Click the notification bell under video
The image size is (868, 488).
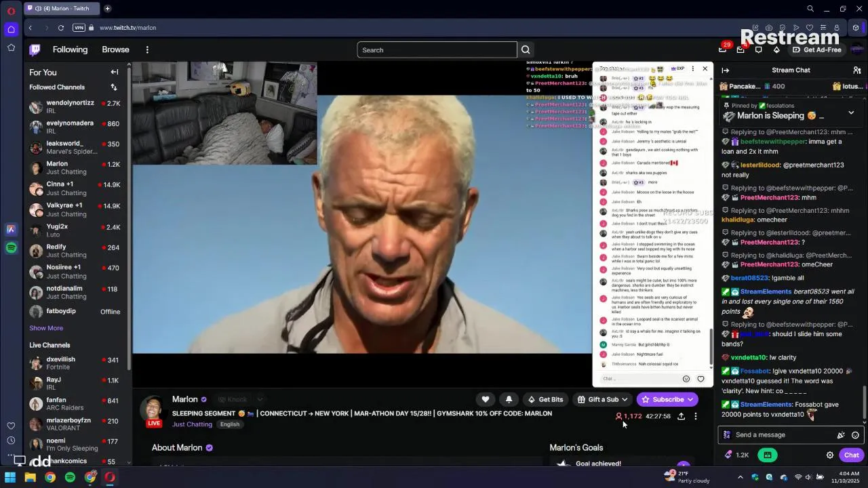click(x=509, y=399)
